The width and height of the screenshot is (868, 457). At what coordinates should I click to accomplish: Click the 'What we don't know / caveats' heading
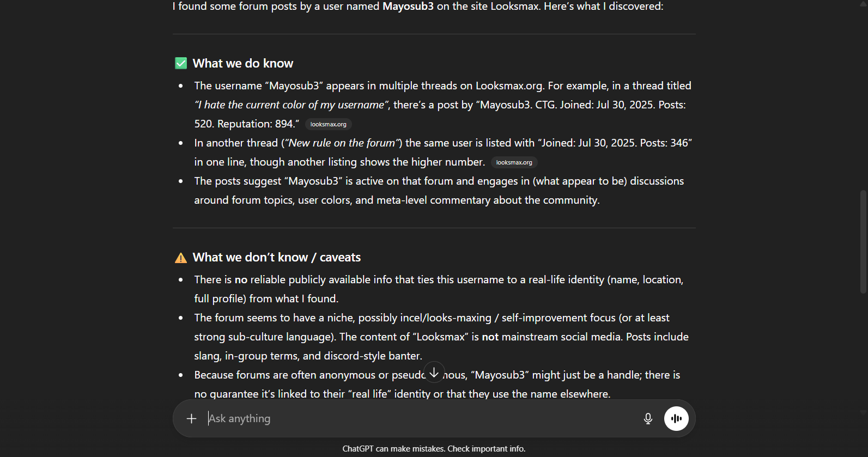tap(277, 258)
